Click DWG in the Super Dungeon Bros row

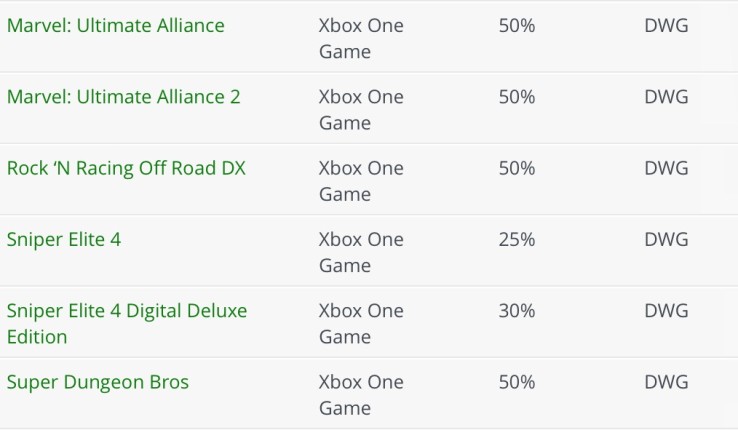pos(666,382)
